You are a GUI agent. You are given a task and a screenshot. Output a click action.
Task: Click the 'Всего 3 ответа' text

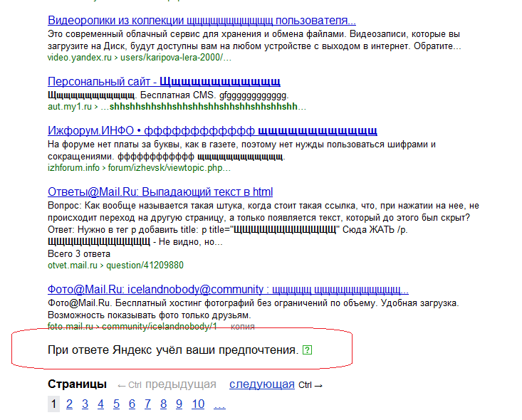pos(79,253)
